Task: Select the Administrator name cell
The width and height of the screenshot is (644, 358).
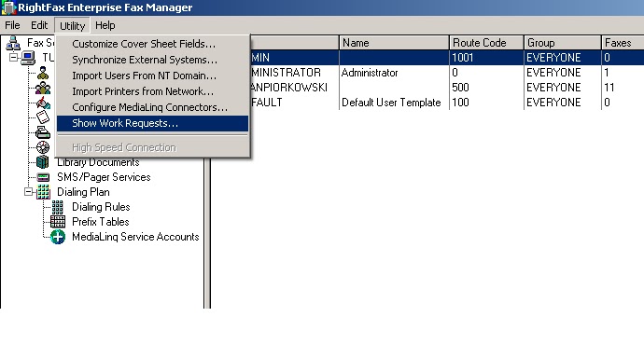Action: [370, 73]
